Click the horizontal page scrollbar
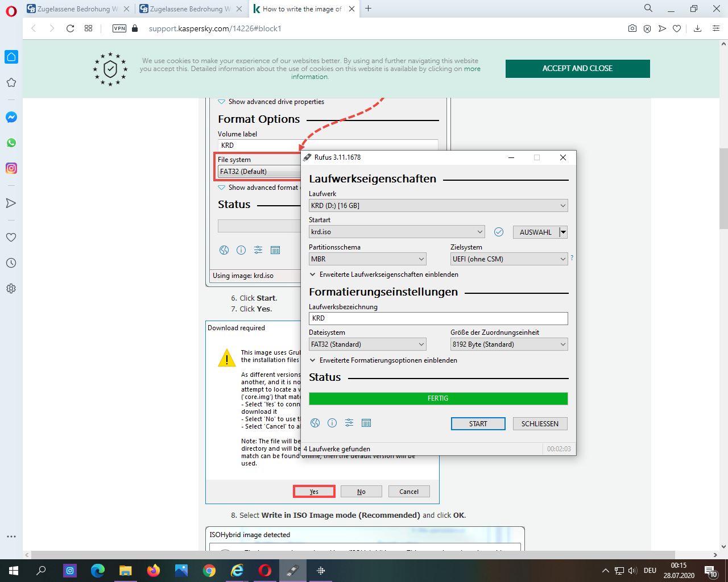Image resolution: width=728 pixels, height=582 pixels. [x=353, y=555]
